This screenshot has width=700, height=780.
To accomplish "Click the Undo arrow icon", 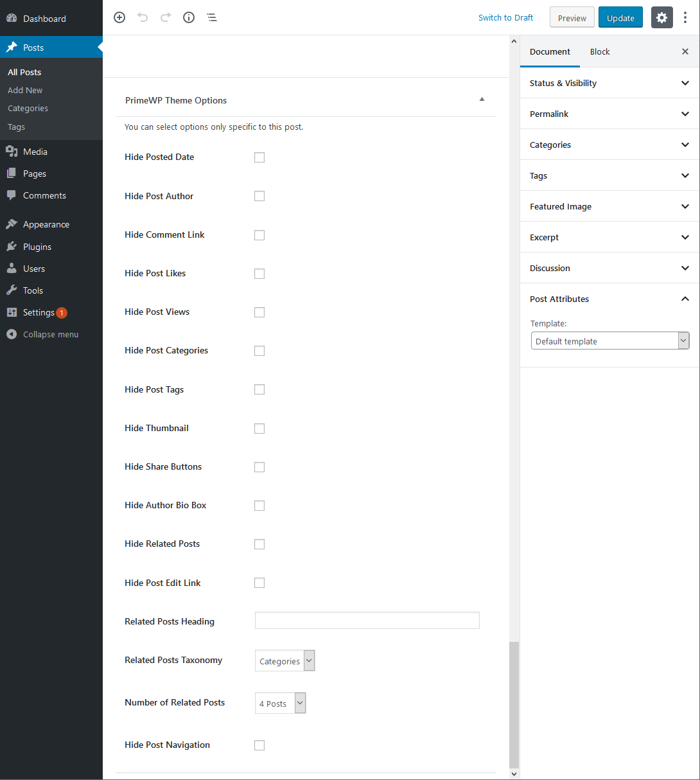I will click(143, 17).
